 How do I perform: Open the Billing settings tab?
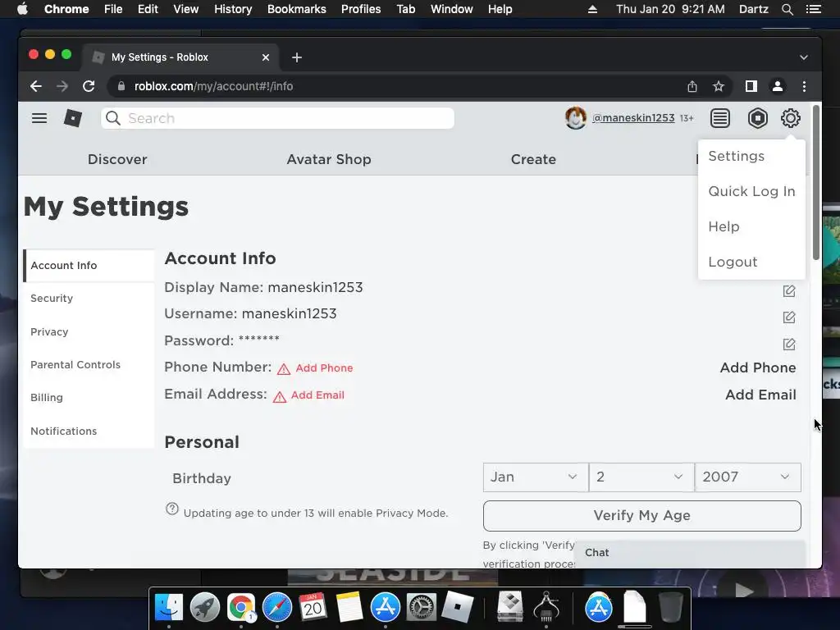(x=89, y=398)
